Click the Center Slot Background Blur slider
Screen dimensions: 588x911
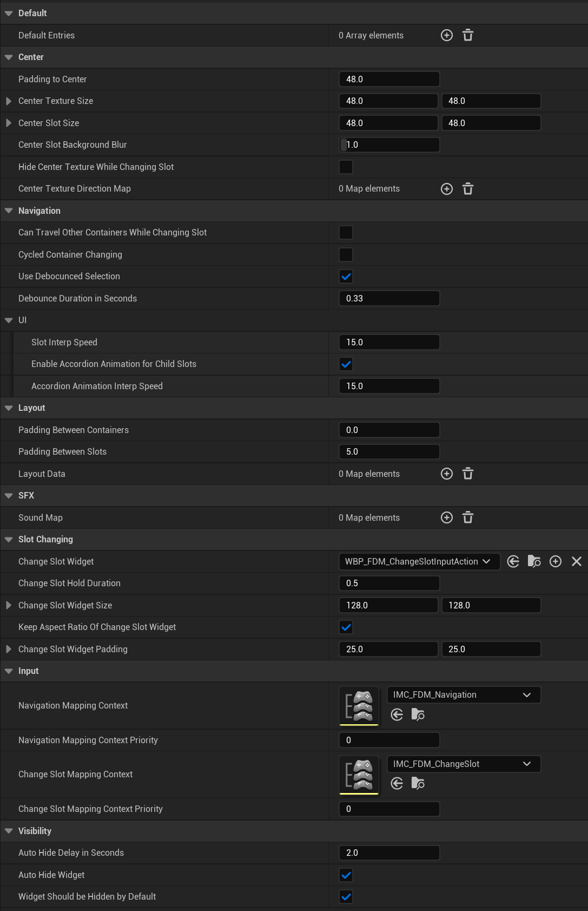389,145
